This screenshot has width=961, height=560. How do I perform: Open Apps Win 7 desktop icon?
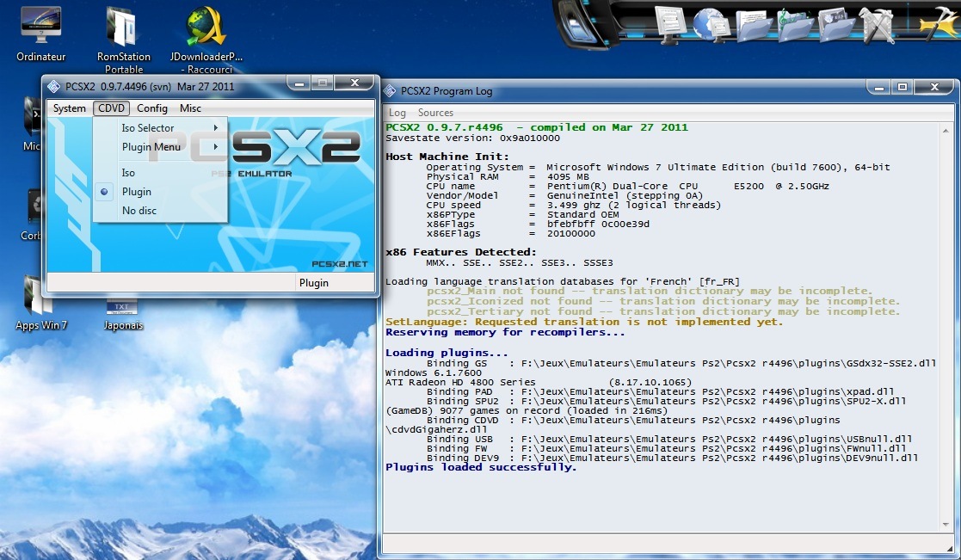pos(40,303)
